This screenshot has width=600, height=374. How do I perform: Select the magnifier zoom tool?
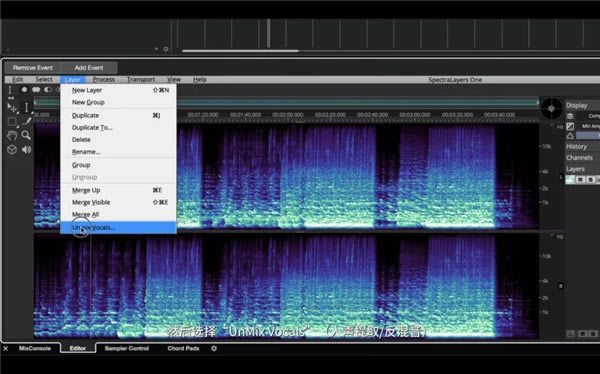pyautogui.click(x=26, y=135)
